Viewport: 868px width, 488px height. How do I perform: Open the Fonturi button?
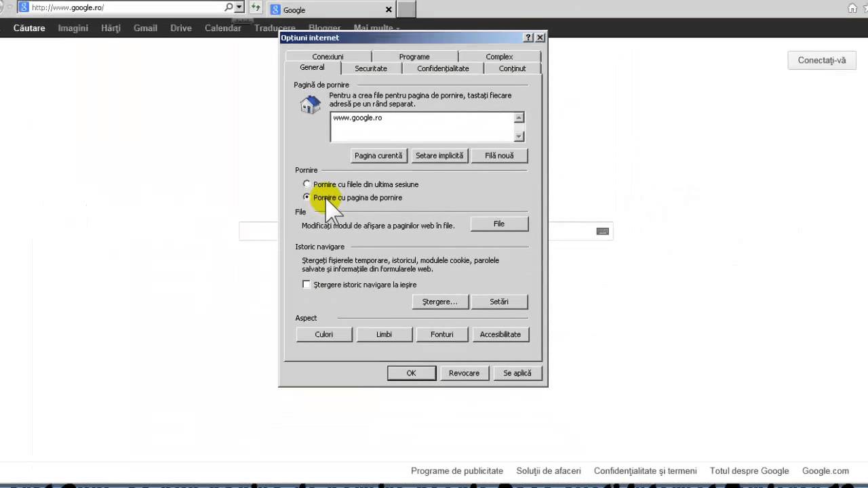[442, 334]
